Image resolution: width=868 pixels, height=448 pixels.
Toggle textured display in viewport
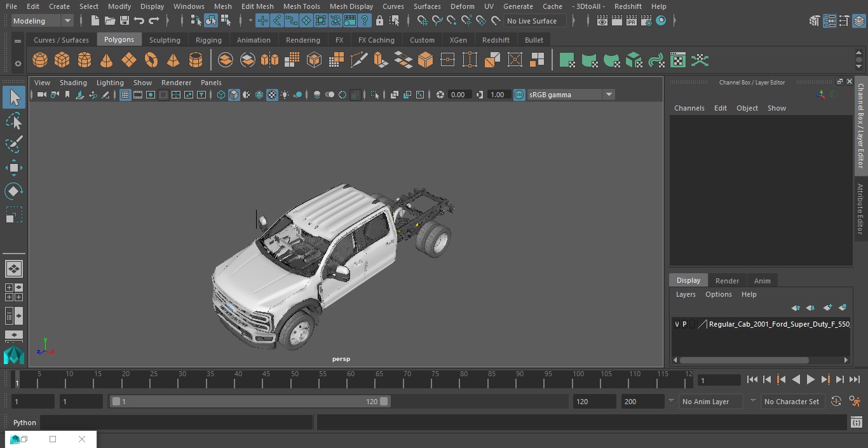point(272,95)
